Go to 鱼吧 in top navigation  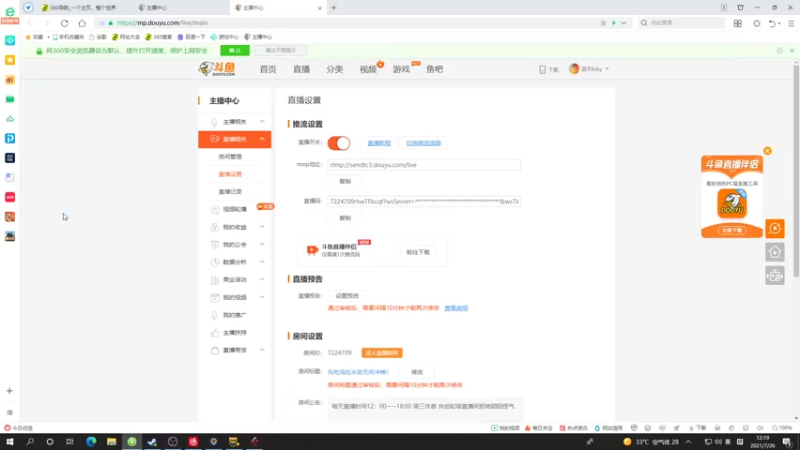(x=435, y=69)
